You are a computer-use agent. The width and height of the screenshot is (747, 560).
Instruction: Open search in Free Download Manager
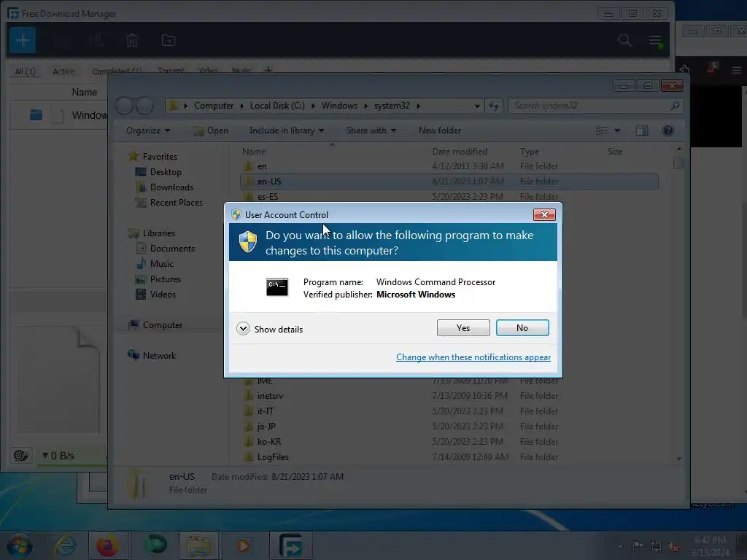tap(624, 41)
